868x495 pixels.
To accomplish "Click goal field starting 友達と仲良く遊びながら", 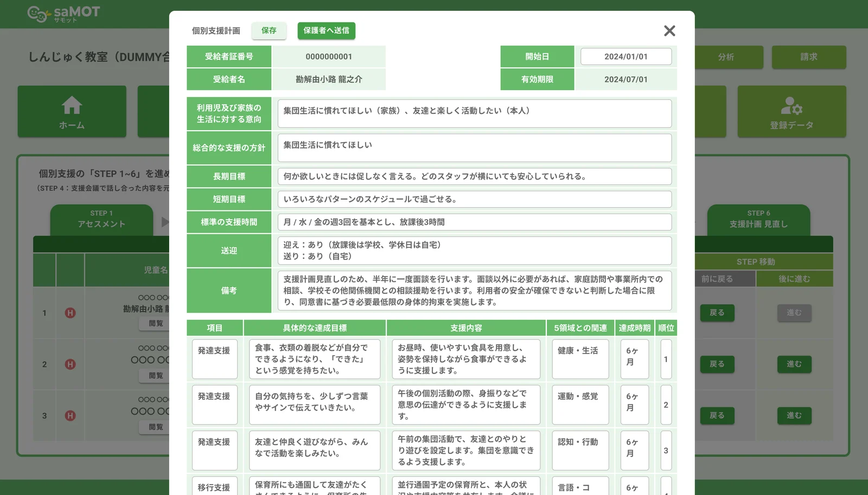I will (x=315, y=451).
